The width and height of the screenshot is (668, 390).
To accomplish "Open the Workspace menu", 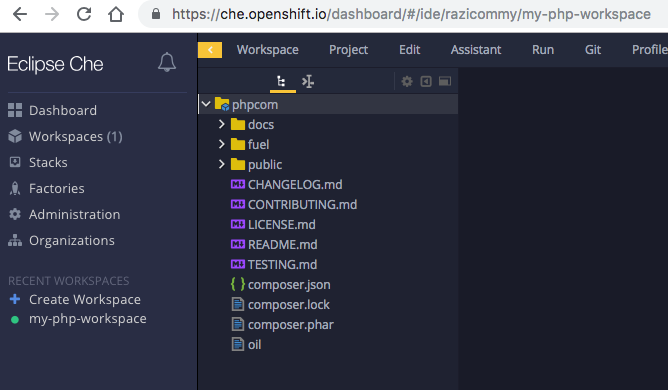I will pyautogui.click(x=268, y=50).
